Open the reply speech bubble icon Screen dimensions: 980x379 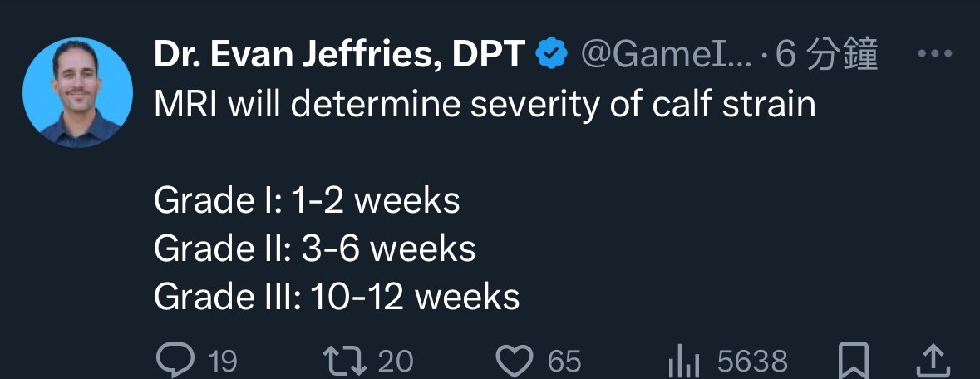pos(174,361)
